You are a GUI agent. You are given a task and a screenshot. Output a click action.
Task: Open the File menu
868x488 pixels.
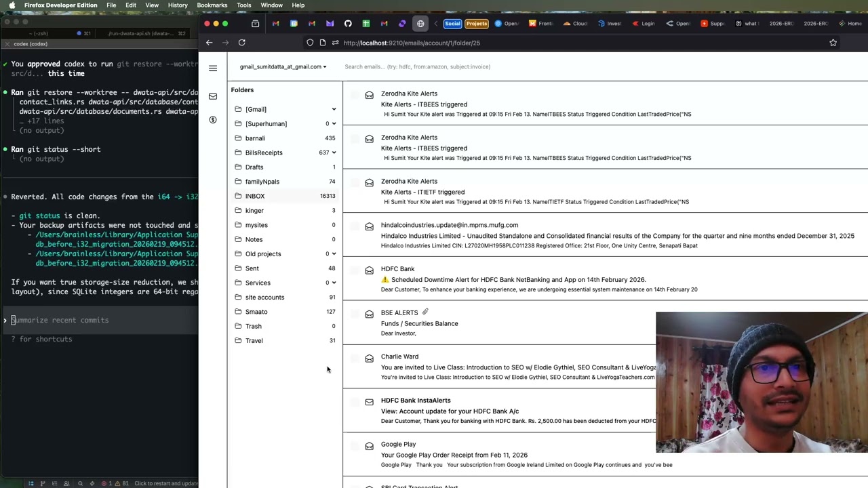pos(111,5)
